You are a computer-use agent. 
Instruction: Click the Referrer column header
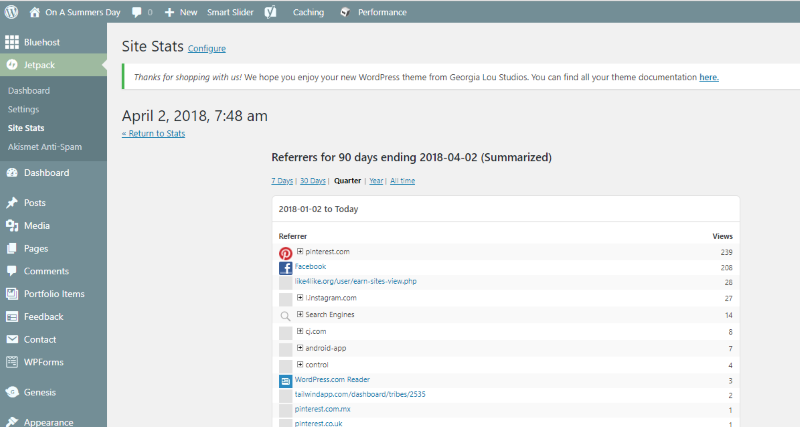[x=293, y=236]
